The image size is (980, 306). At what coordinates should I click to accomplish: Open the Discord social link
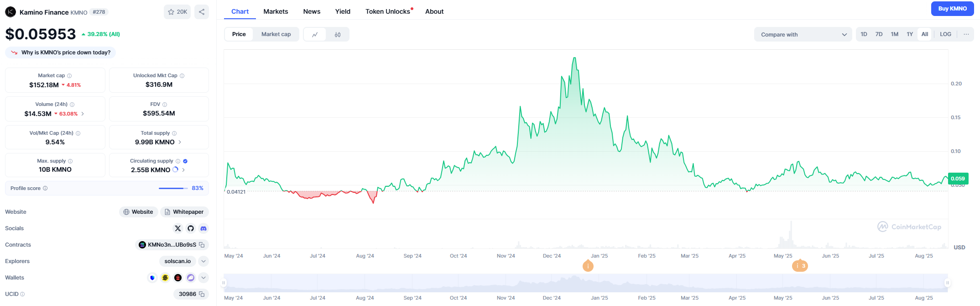pos(203,228)
